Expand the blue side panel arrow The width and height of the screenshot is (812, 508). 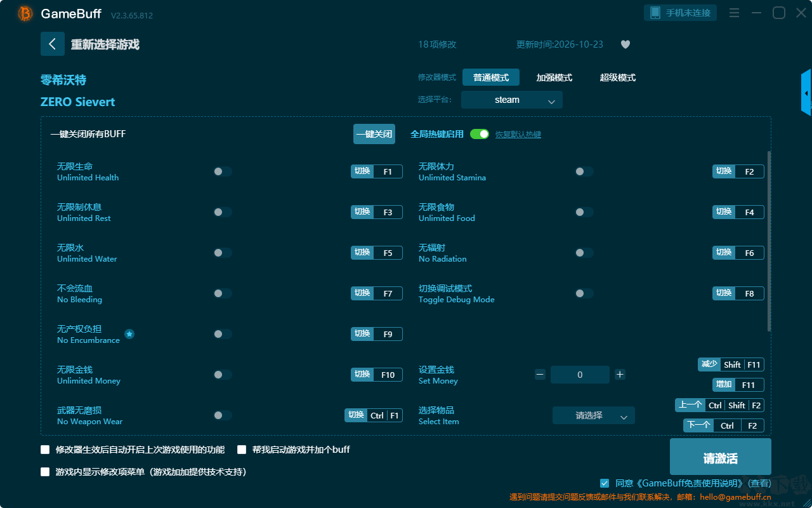tap(806, 93)
